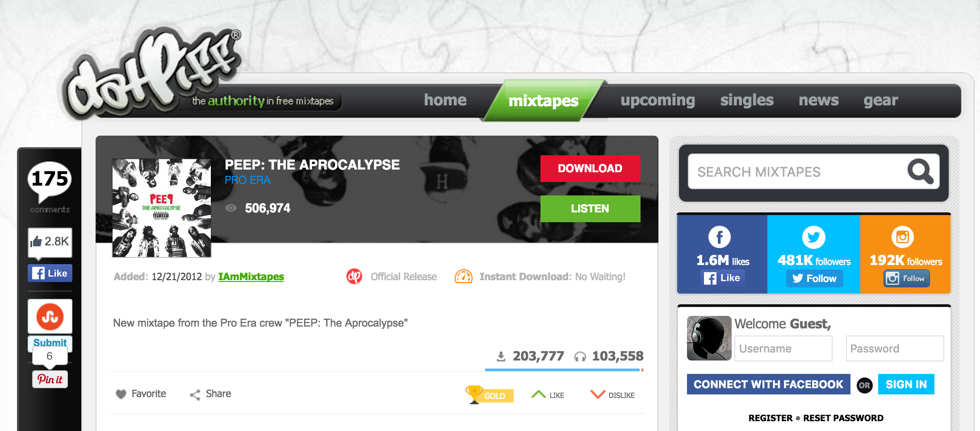Image resolution: width=980 pixels, height=431 pixels.
Task: Vote LIKE with the green up arrow
Action: [539, 394]
